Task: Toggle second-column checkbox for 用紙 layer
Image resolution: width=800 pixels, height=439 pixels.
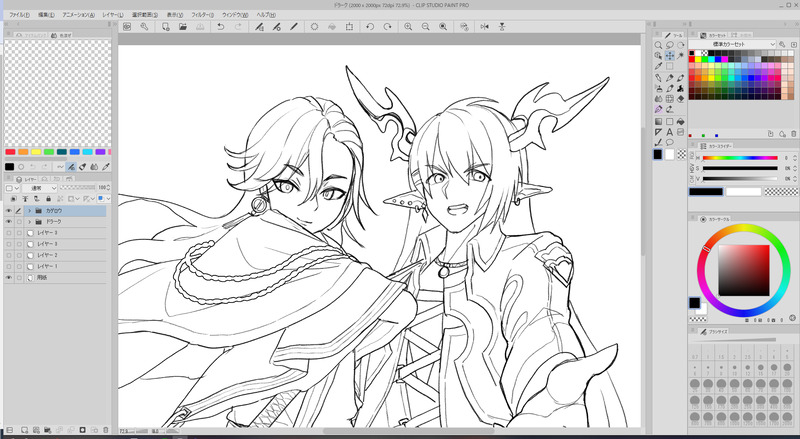Action: point(19,278)
